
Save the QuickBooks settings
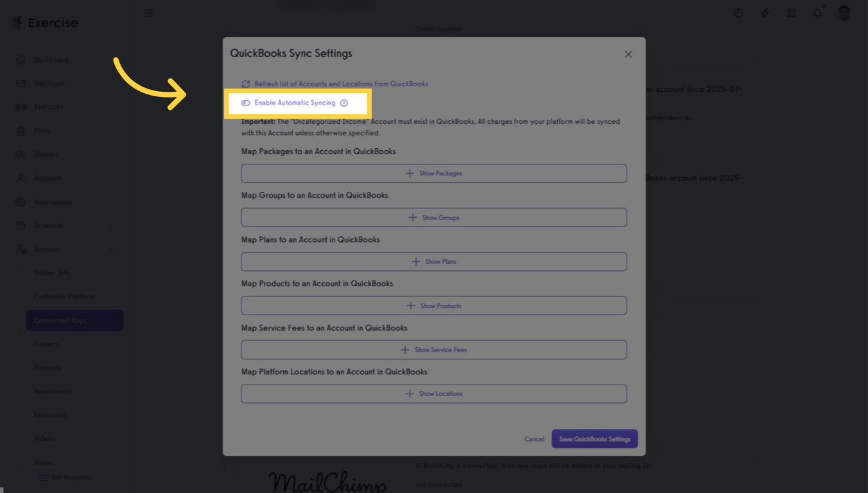click(594, 438)
